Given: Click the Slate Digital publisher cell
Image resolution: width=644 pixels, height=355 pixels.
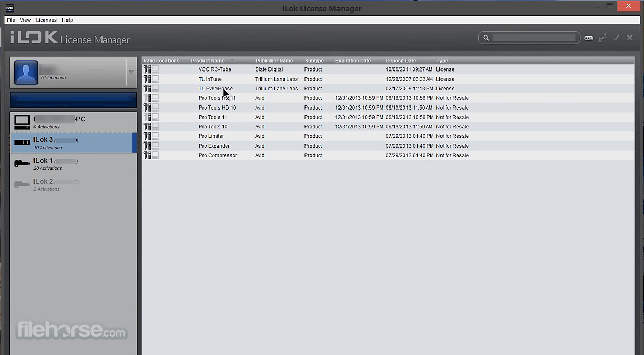Looking at the screenshot, I should tap(269, 69).
